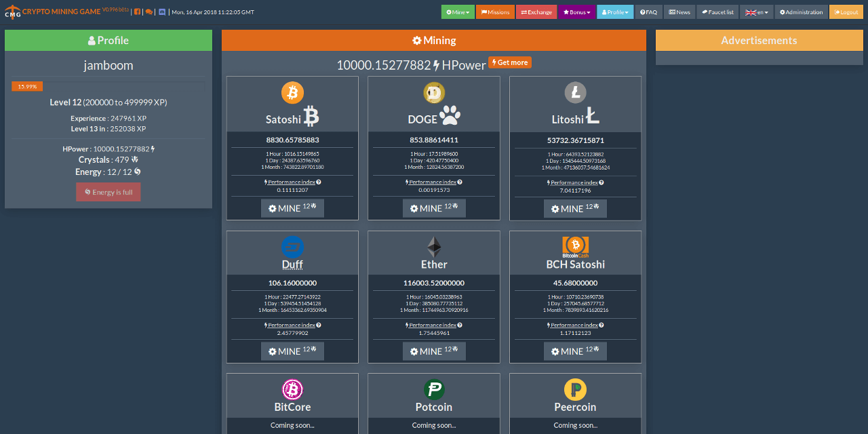Viewport: 868px width, 434px height.
Task: Click the help icon beside DOGE Performance index
Action: tap(460, 182)
